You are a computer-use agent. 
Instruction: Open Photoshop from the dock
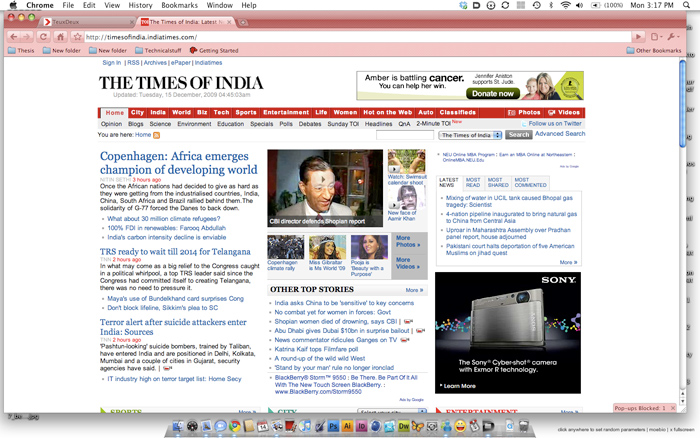[333, 426]
